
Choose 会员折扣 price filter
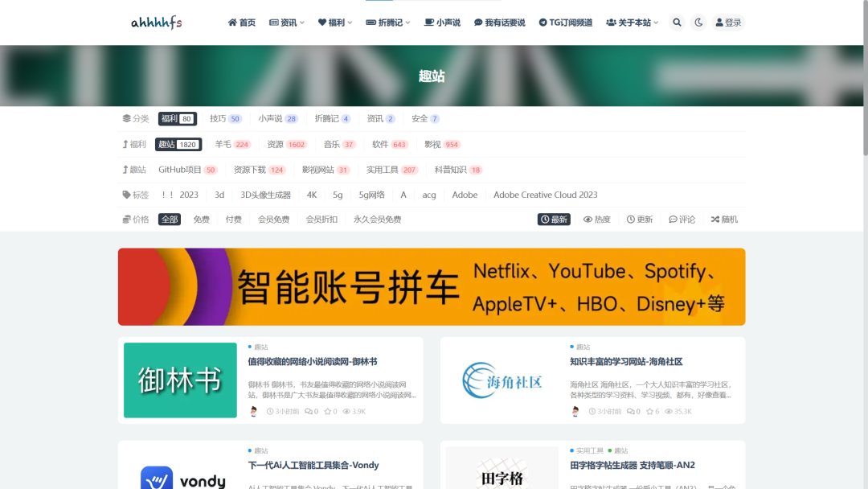click(321, 220)
